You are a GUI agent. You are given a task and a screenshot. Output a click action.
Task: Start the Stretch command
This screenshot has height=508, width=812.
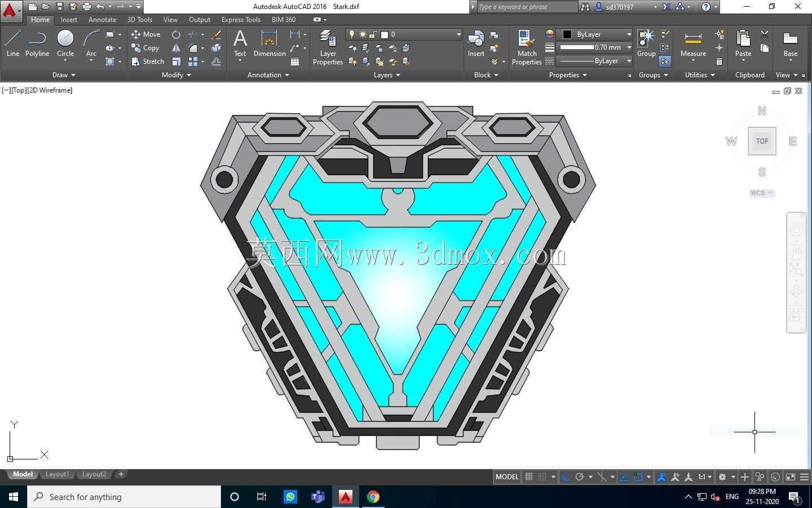148,62
